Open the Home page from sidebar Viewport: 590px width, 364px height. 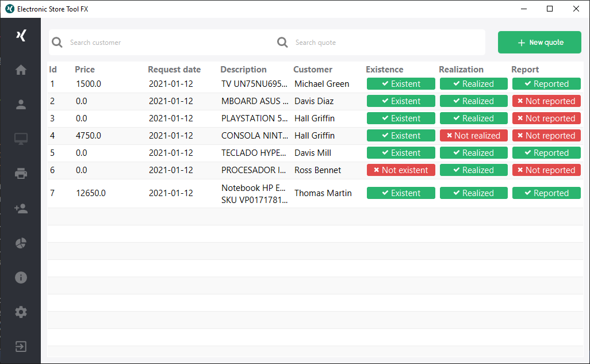point(21,70)
